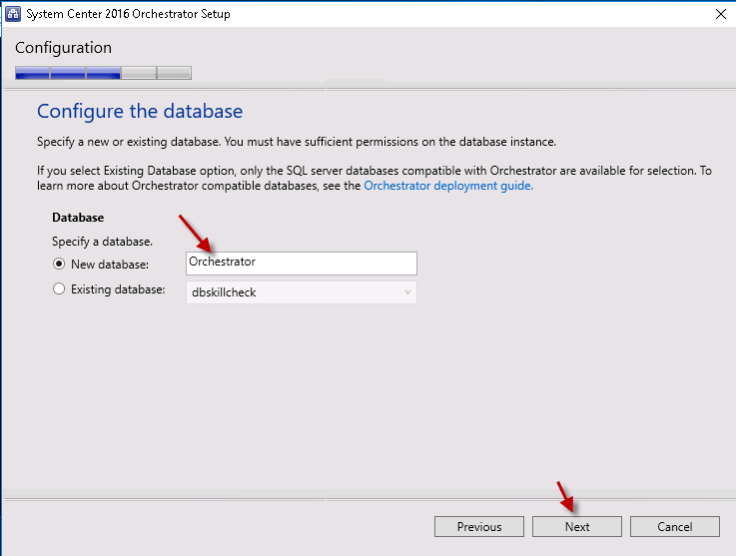Click the 'Existing database:' label text
This screenshot has width=736, height=556.
[x=118, y=290]
